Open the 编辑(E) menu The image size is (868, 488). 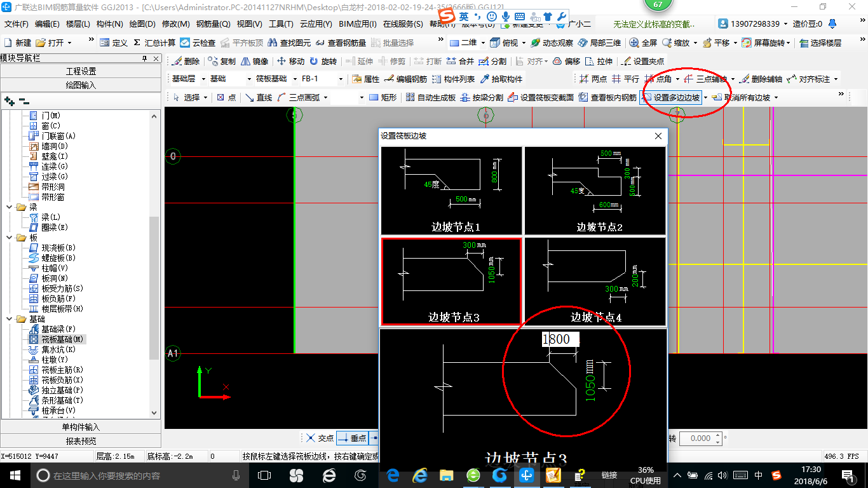47,24
